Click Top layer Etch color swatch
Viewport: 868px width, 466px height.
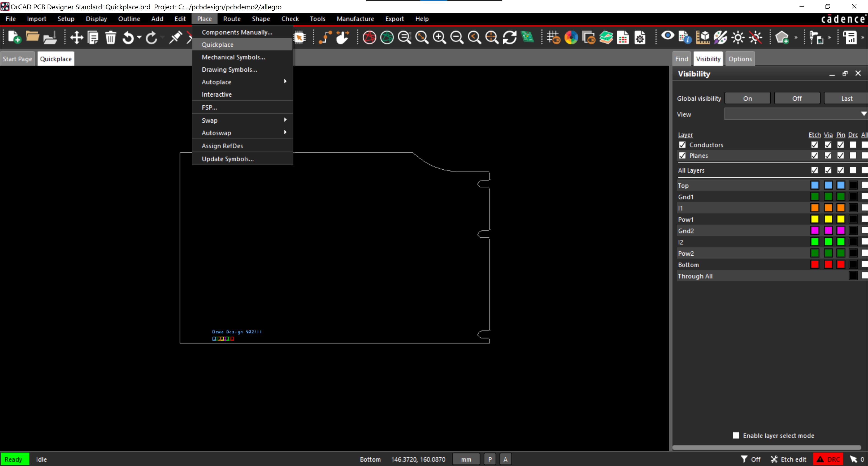[x=814, y=185]
